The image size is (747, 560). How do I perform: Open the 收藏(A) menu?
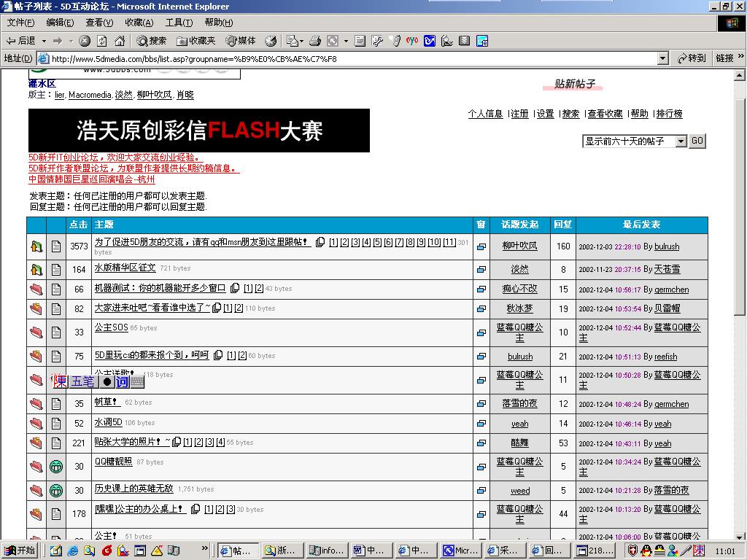pyautogui.click(x=139, y=23)
